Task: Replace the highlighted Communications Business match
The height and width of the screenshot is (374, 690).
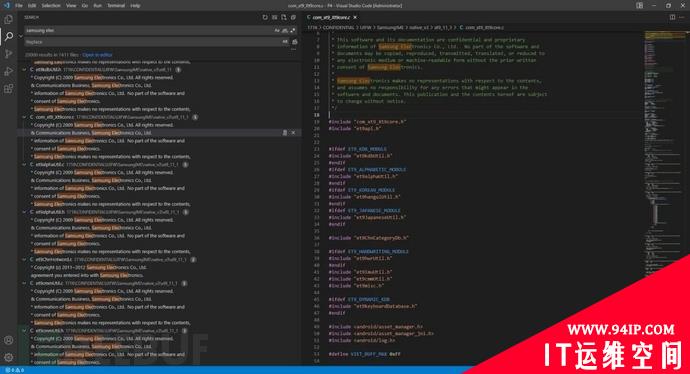Action: point(285,132)
